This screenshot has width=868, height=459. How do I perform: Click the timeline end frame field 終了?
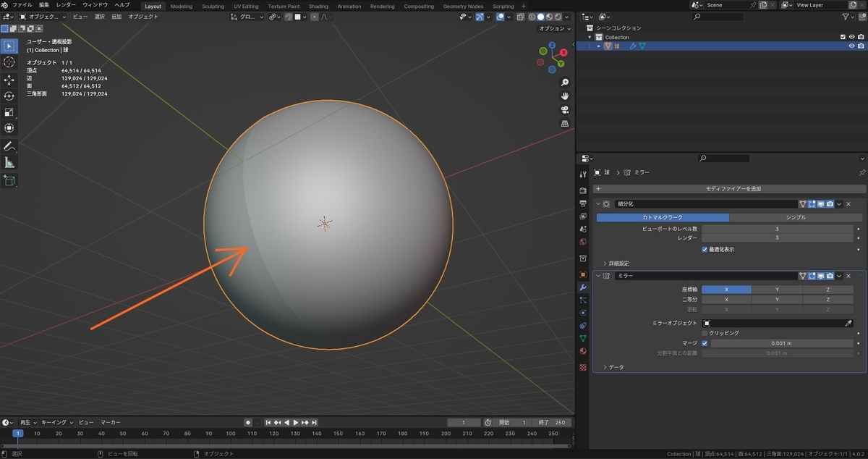pos(553,422)
